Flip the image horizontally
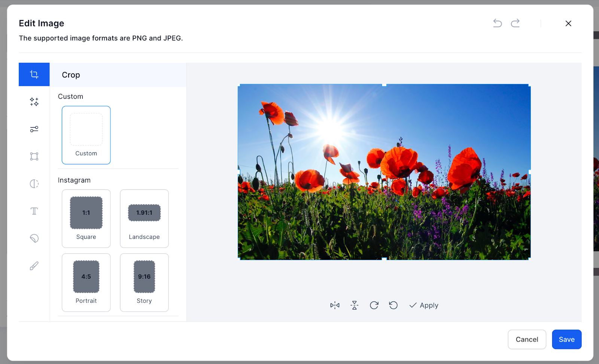Viewport: 599px width, 364px height. point(335,305)
